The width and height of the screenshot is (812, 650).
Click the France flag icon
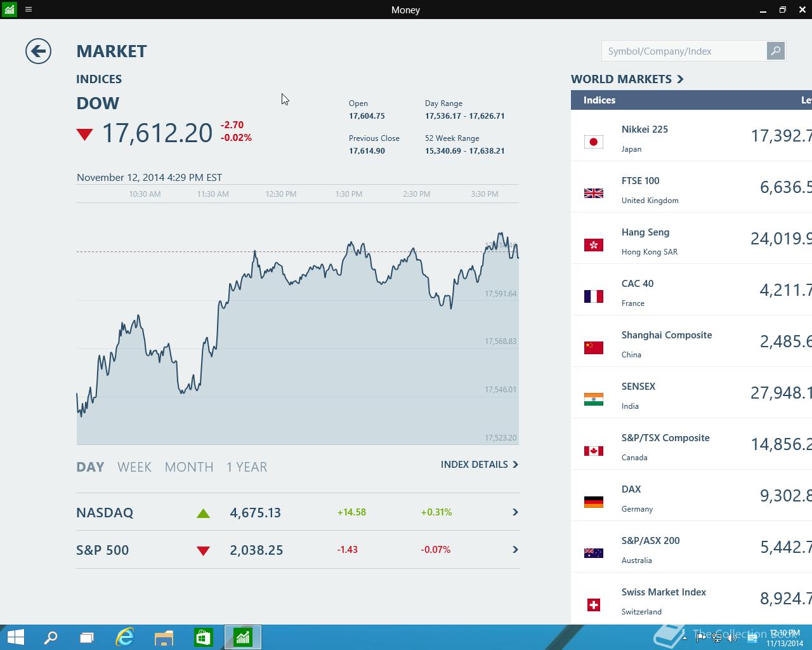(x=593, y=296)
